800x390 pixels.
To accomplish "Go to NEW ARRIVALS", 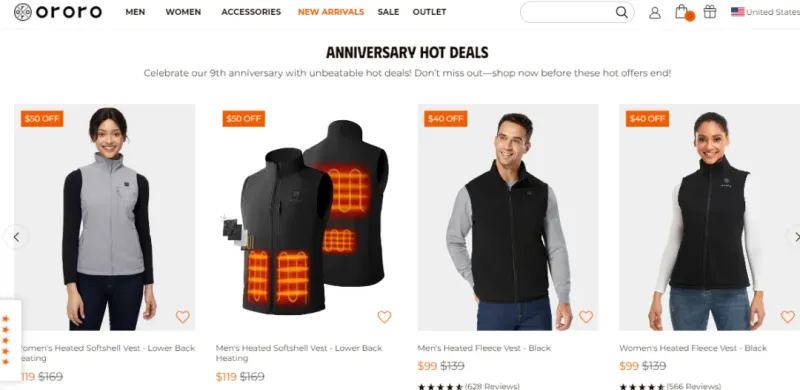I will (x=331, y=12).
